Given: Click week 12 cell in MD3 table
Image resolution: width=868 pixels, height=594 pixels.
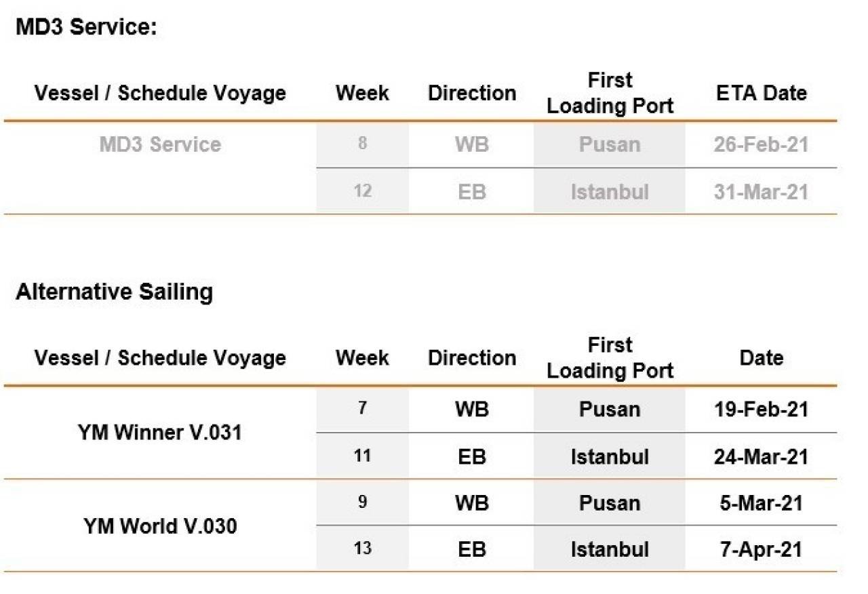Looking at the screenshot, I should tap(363, 191).
